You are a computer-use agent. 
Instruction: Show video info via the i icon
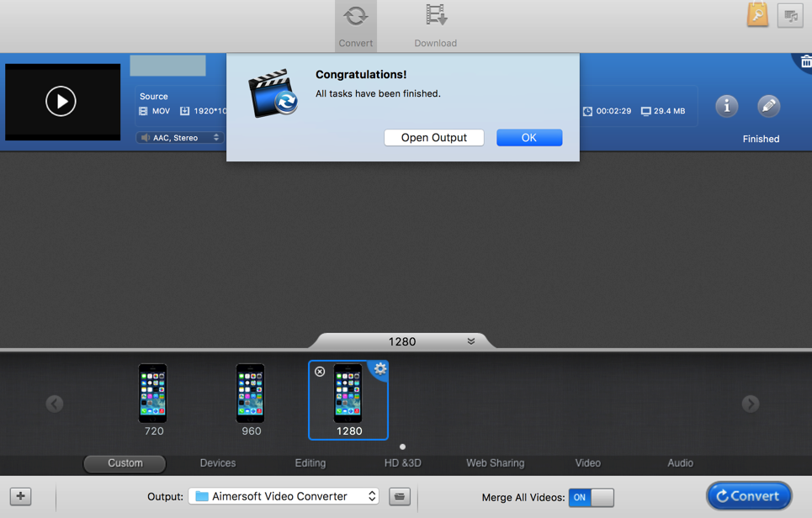726,106
